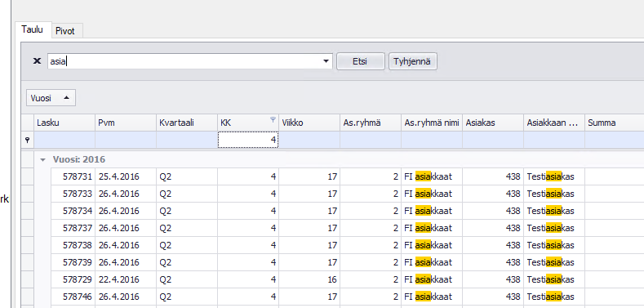
Task: Sort by the Vuosi group panel arrow
Action: coord(67,98)
